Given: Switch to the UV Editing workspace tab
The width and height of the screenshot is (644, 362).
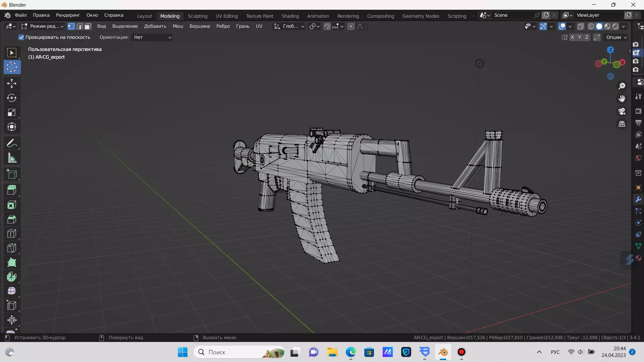Looking at the screenshot, I should (226, 16).
